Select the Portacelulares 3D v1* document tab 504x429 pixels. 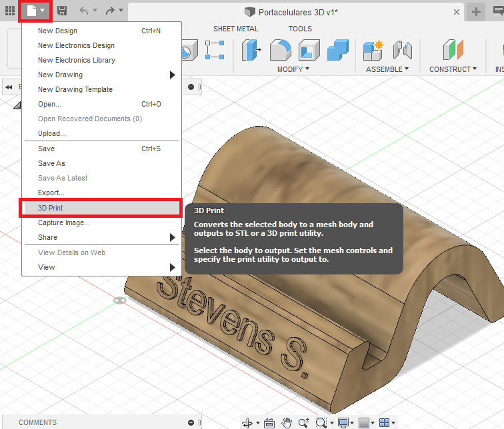tap(296, 12)
